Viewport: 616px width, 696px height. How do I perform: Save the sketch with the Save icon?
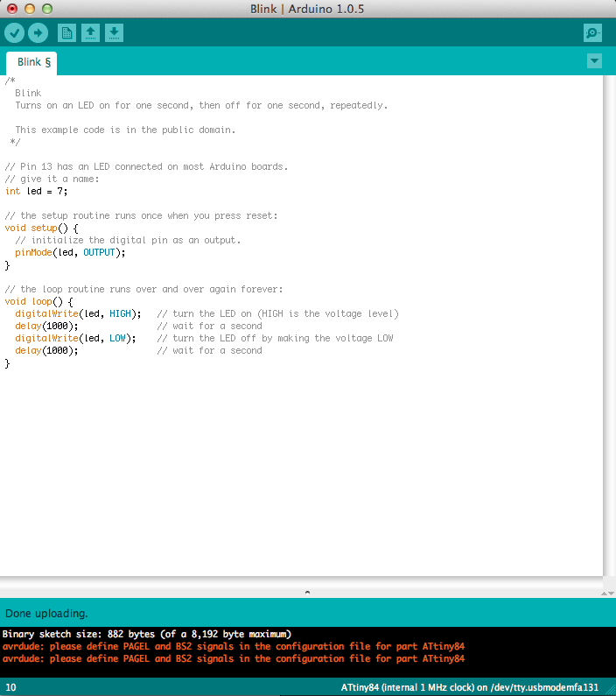(x=114, y=33)
